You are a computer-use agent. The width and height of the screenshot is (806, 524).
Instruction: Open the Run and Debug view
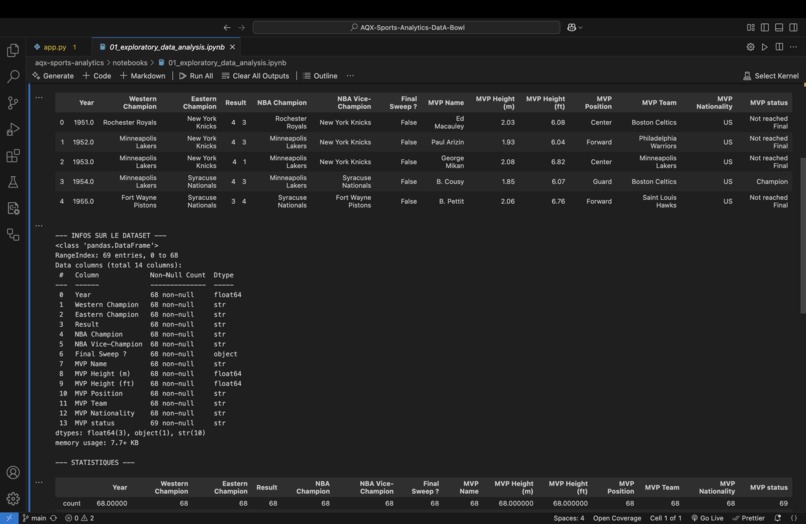13,130
